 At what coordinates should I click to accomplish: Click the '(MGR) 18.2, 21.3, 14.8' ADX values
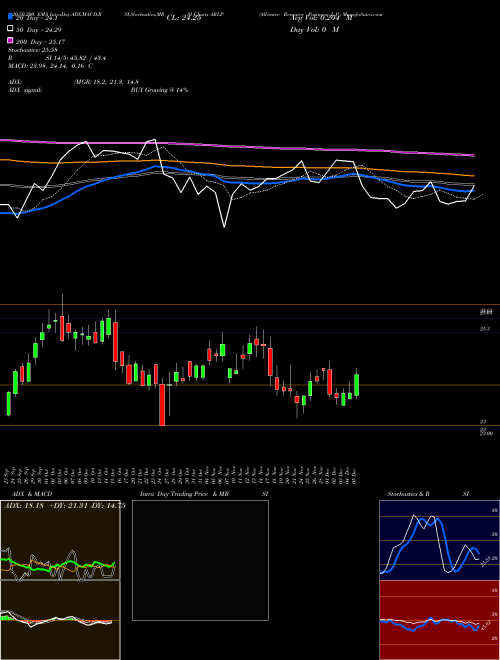106,82
